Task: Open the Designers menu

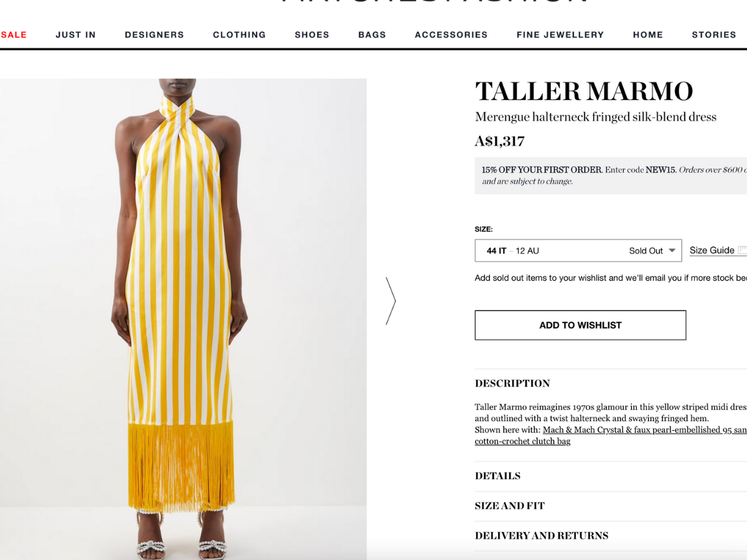Action: point(154,35)
